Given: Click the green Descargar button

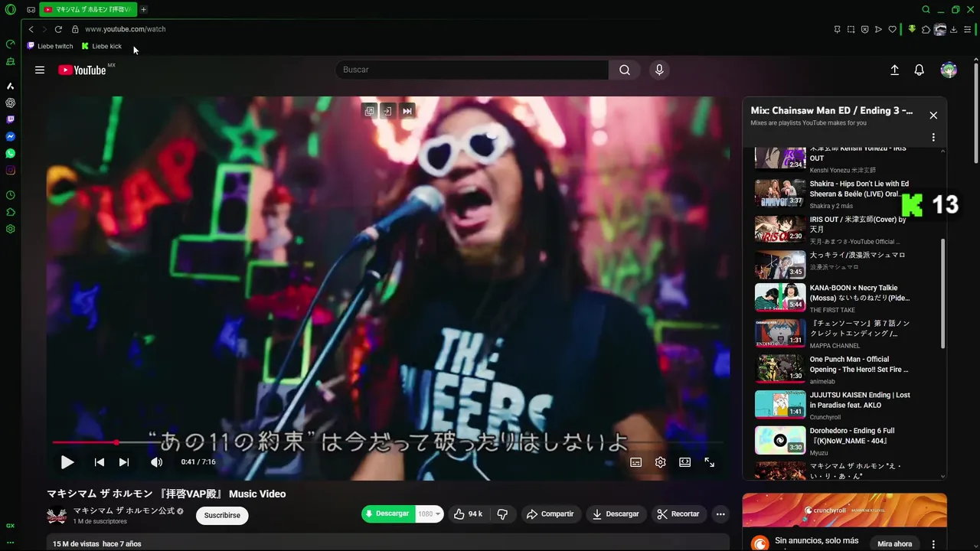Looking at the screenshot, I should [x=388, y=514].
